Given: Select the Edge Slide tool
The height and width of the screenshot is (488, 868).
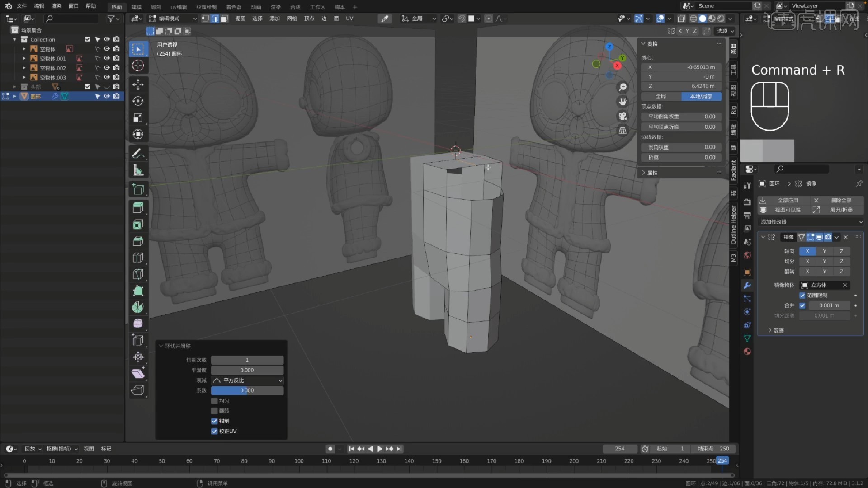Looking at the screenshot, I should coord(138,340).
